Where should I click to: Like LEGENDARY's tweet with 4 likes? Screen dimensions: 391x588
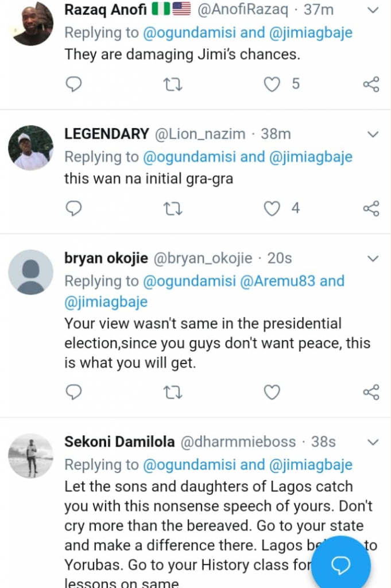click(271, 208)
